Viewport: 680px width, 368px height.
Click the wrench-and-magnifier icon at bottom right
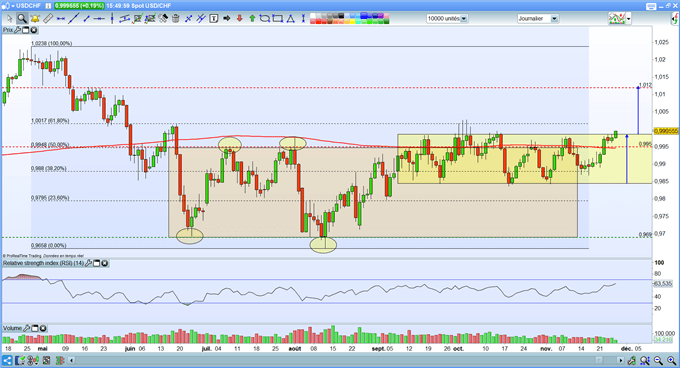(x=632, y=360)
